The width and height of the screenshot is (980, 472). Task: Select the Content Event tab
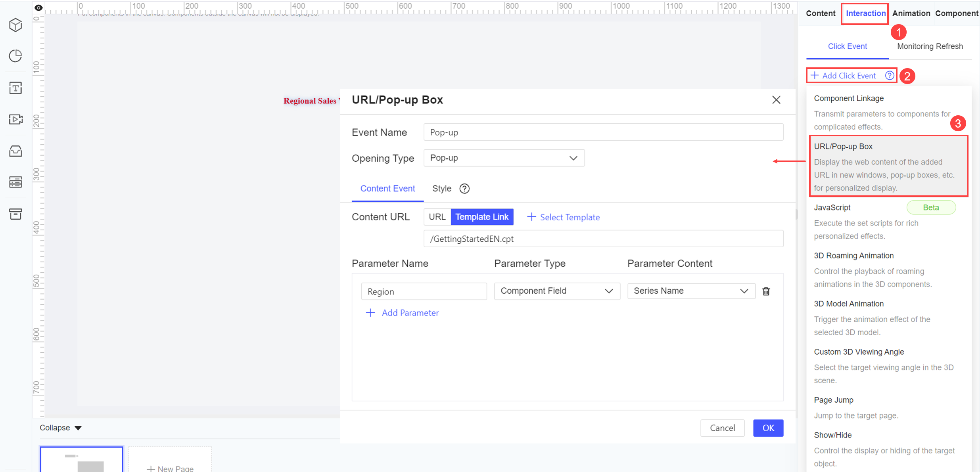[x=387, y=189]
